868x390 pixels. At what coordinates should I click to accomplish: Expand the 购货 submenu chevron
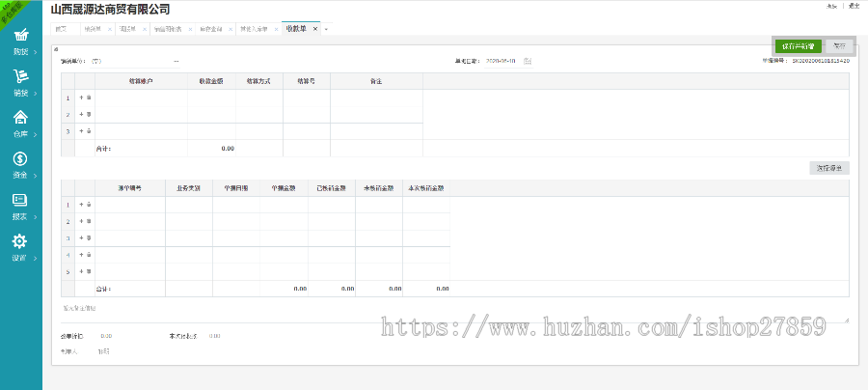[x=36, y=52]
